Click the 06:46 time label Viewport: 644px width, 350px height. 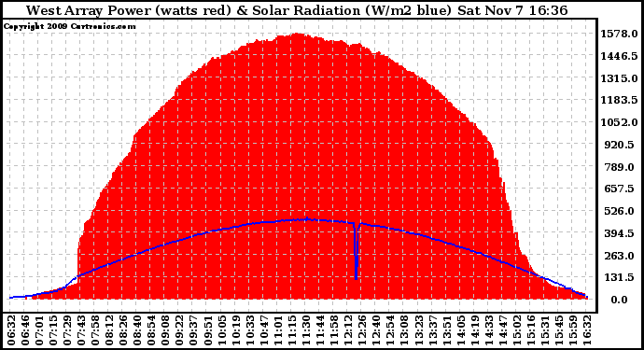tap(25, 330)
